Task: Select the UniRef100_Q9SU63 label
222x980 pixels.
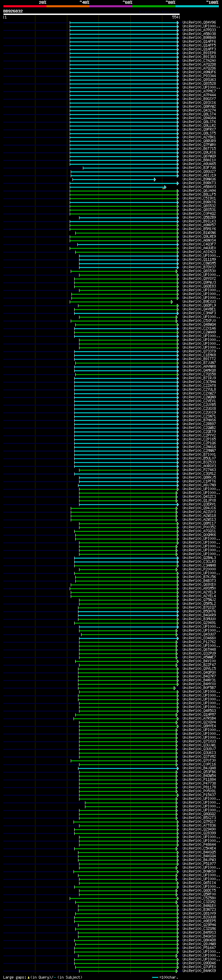Action: click(x=199, y=80)
